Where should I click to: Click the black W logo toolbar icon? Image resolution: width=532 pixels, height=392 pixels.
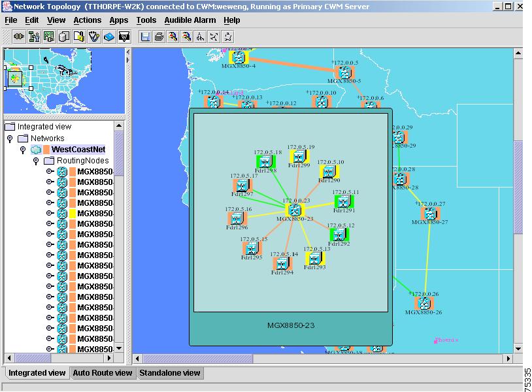coord(124,37)
